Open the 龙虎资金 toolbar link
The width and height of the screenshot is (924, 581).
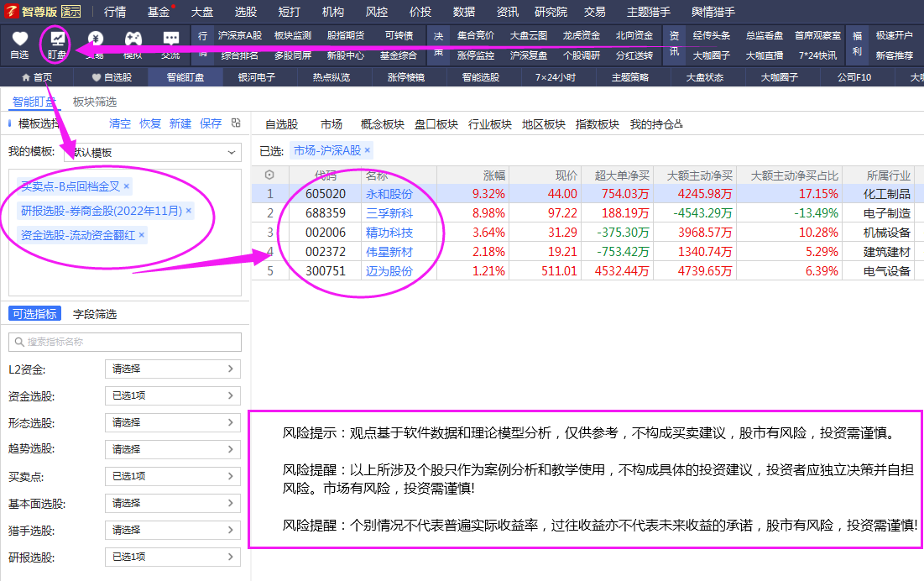[581, 35]
